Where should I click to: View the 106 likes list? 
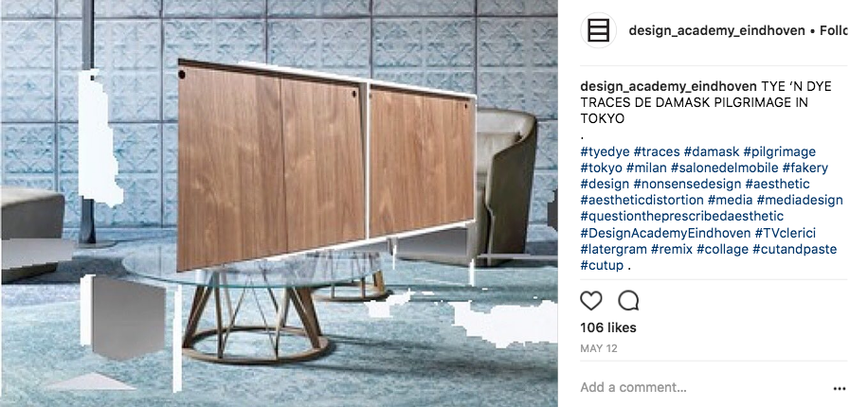(x=608, y=327)
